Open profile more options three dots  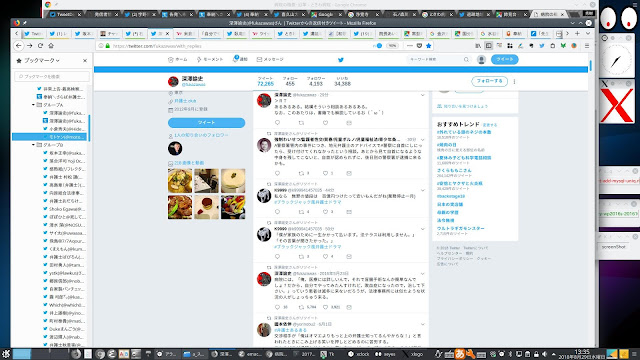click(514, 81)
